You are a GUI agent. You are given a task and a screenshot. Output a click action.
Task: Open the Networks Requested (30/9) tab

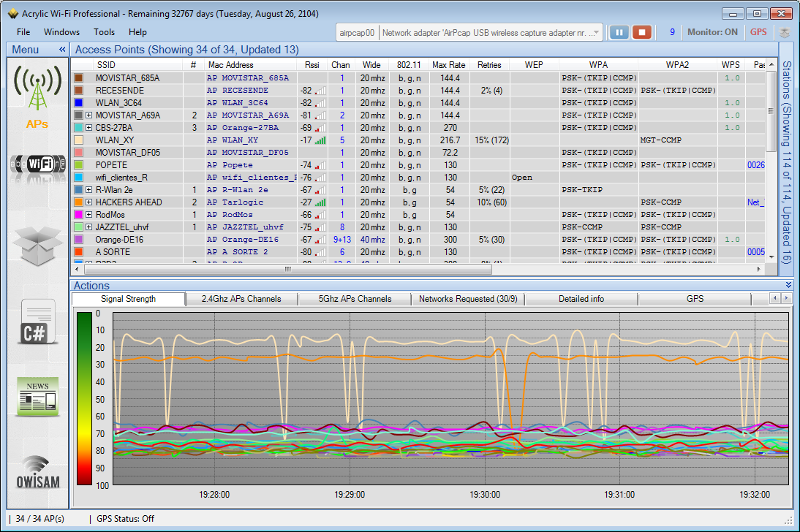pos(468,299)
